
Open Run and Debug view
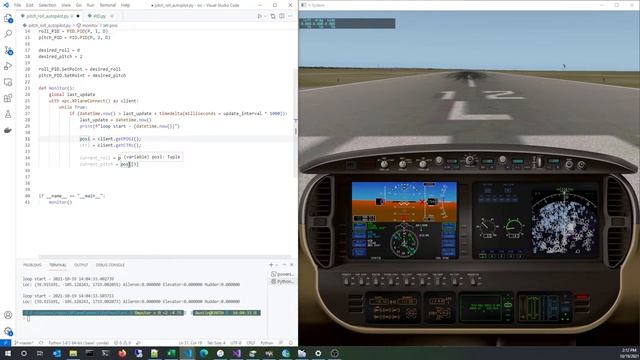pyautogui.click(x=8, y=66)
